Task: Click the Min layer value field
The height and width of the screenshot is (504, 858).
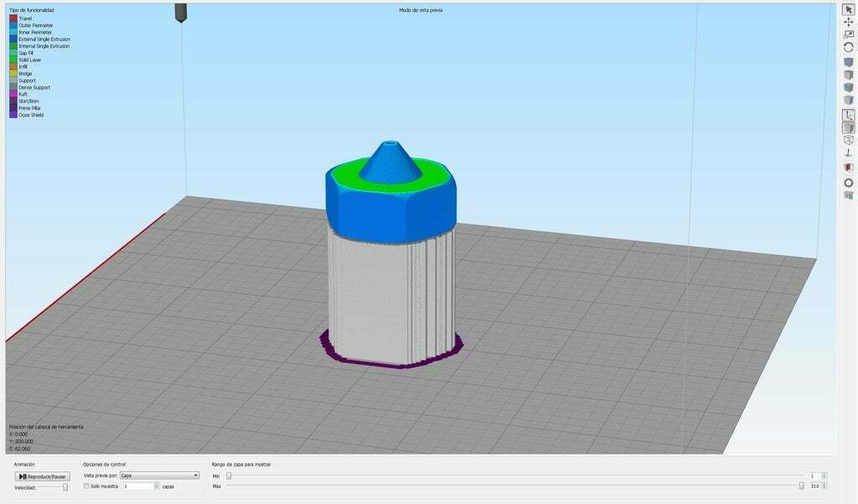Action: tap(815, 476)
